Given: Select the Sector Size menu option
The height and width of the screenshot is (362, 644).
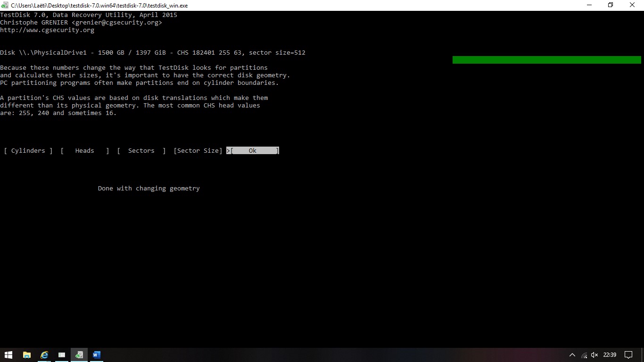Looking at the screenshot, I should (198, 151).
